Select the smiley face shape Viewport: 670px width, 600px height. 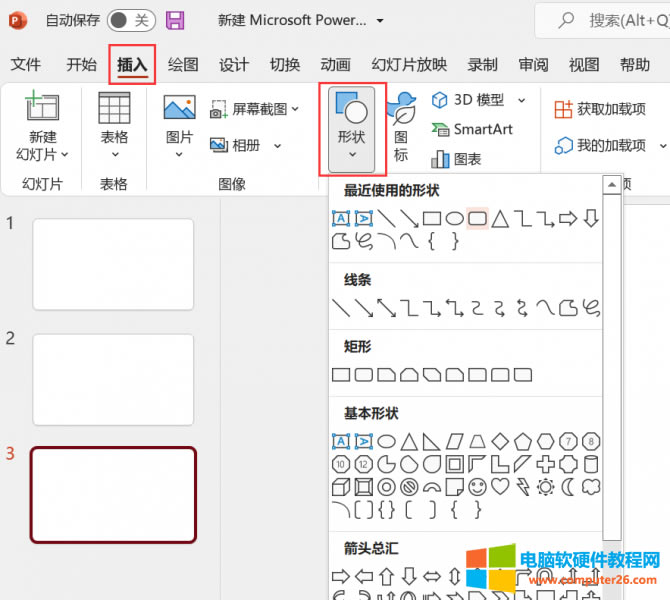[477, 487]
